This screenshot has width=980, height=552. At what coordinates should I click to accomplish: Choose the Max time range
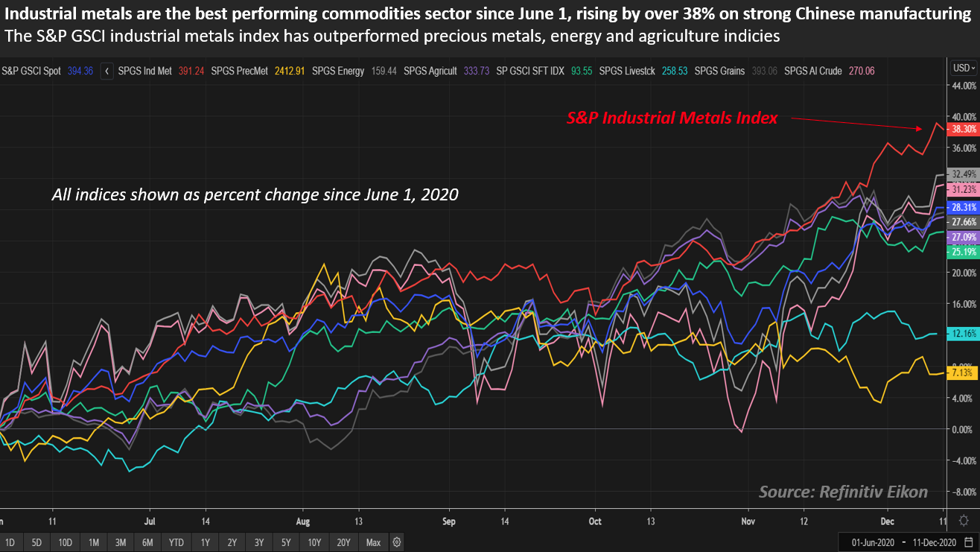click(x=373, y=542)
